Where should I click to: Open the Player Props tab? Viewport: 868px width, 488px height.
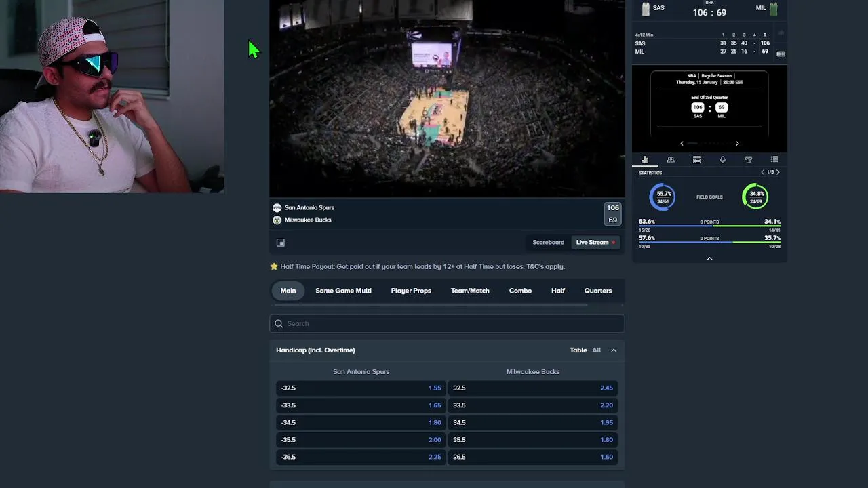click(x=411, y=291)
